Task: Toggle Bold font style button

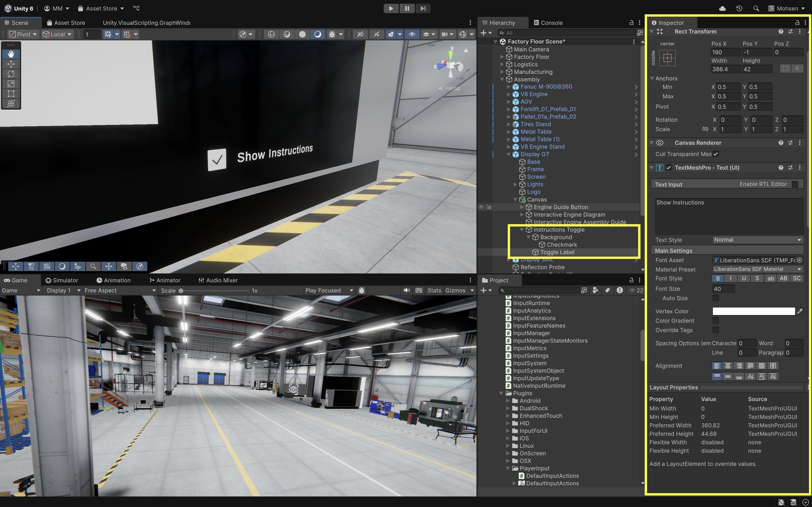Action: click(718, 279)
